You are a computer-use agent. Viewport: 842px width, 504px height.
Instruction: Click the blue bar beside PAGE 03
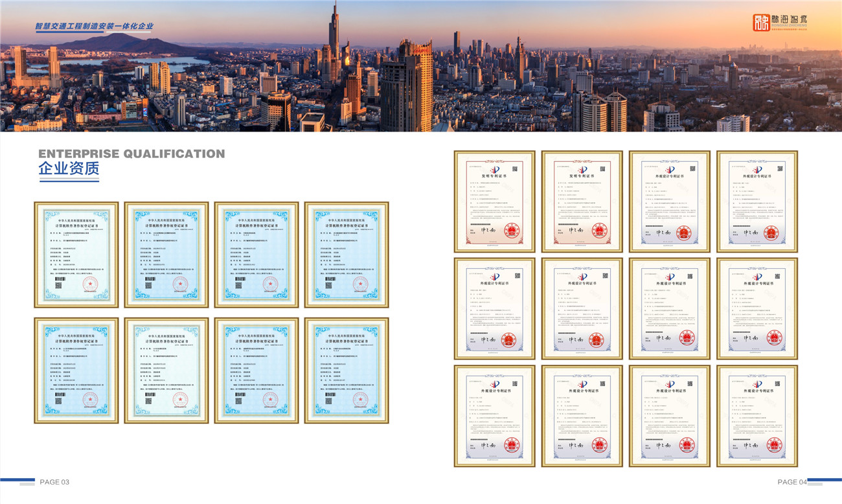click(x=17, y=481)
